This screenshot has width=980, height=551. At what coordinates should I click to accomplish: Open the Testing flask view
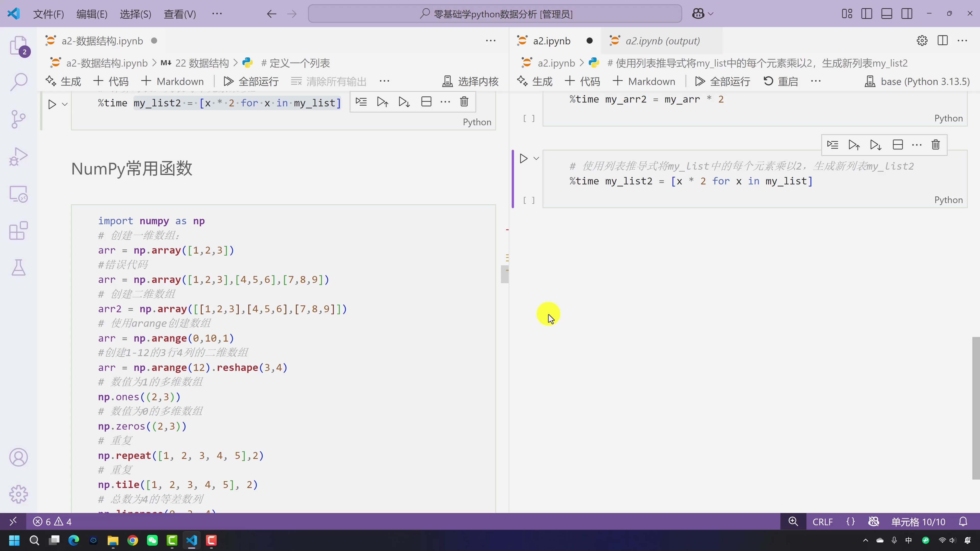click(x=18, y=268)
